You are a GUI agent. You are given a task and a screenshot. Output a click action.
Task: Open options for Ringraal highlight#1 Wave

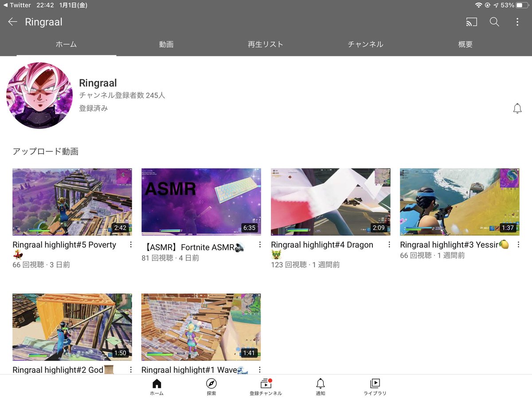tap(260, 370)
